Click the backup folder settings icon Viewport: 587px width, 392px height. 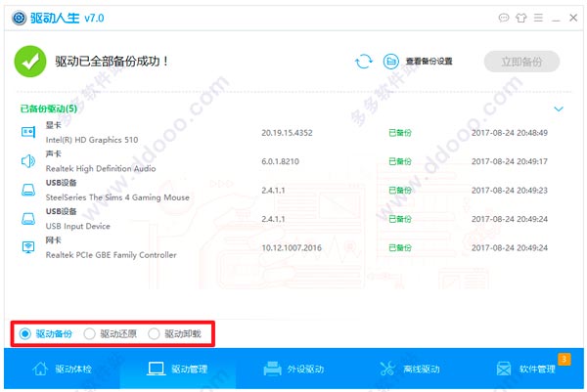[390, 62]
